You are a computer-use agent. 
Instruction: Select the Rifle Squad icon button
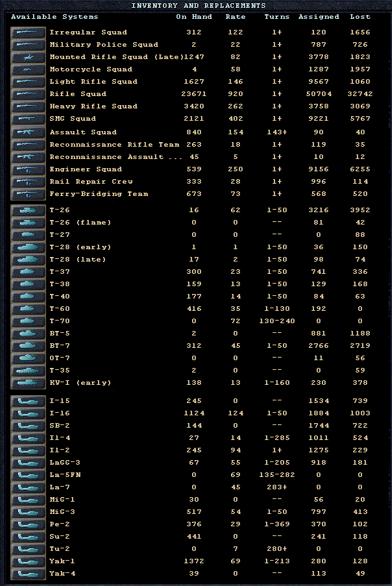(x=28, y=94)
